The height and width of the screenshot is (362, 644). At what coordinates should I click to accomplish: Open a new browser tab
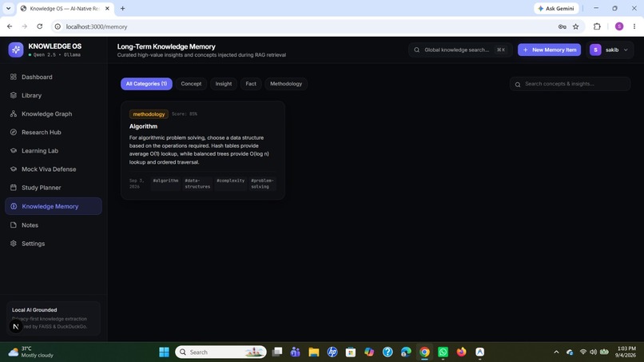(122, 8)
